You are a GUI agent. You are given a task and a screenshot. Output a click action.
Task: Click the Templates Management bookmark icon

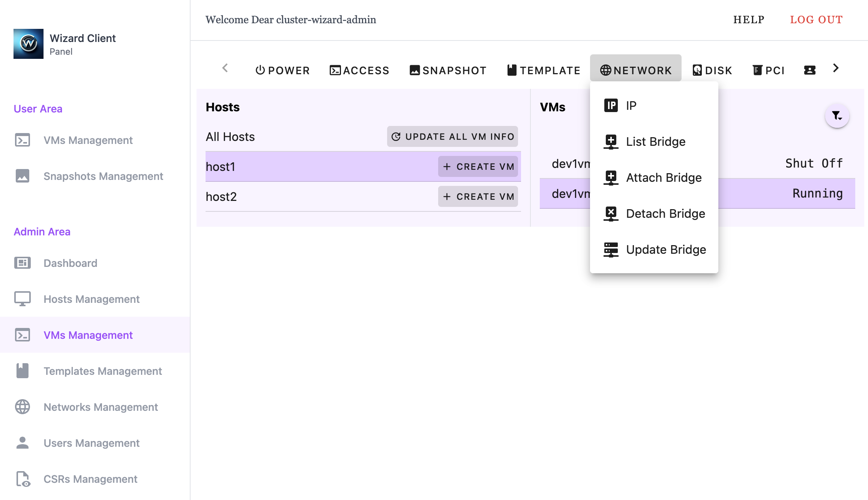tap(23, 371)
